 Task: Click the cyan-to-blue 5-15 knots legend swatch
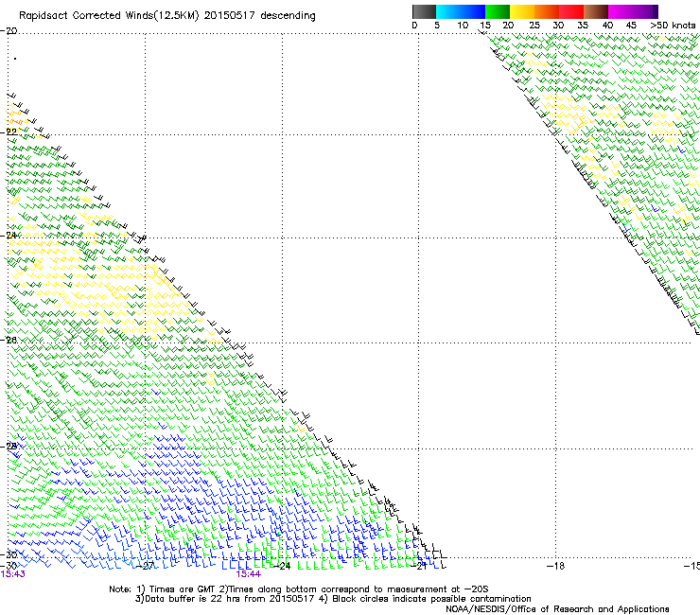coord(461,11)
